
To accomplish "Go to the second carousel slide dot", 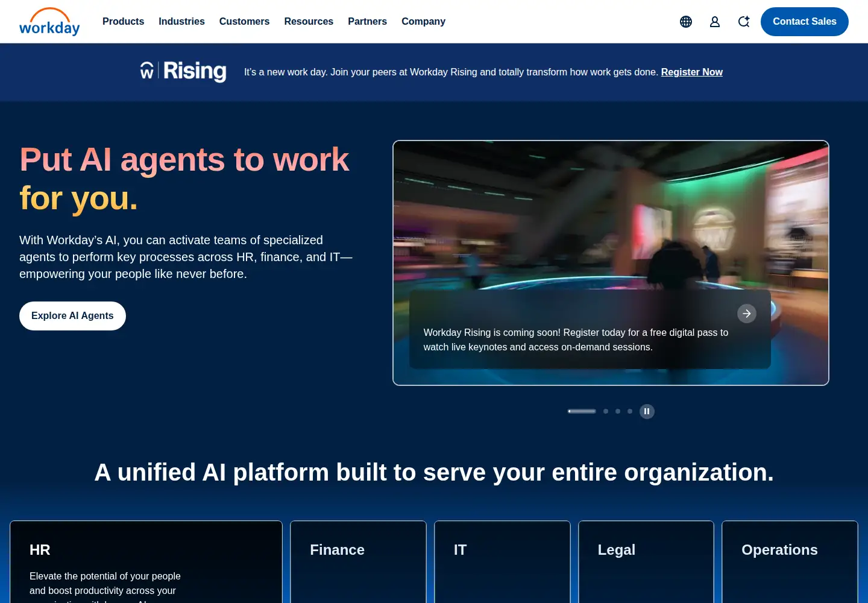I will [x=606, y=411].
